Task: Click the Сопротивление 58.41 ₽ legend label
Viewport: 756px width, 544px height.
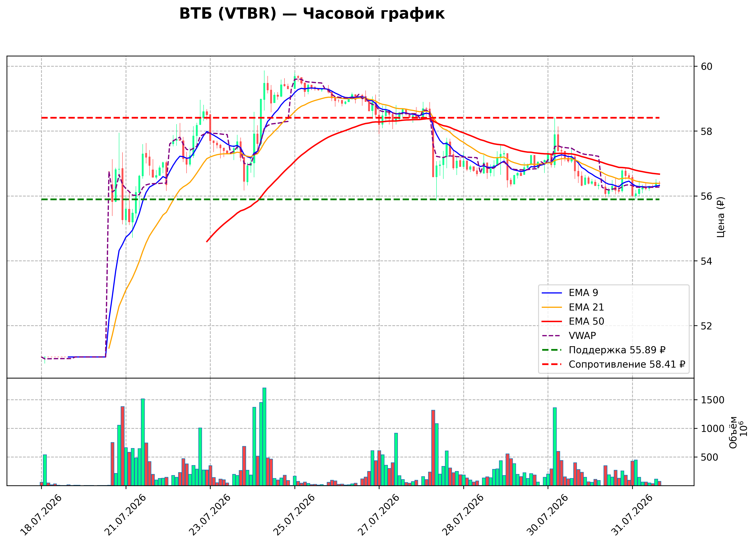Action: coord(627,365)
